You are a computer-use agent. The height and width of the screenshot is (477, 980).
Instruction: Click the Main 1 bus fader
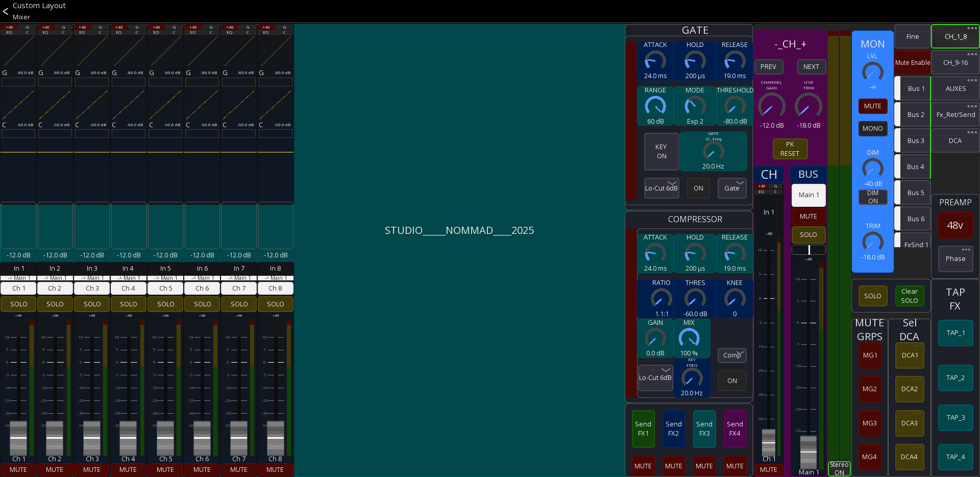(808, 451)
